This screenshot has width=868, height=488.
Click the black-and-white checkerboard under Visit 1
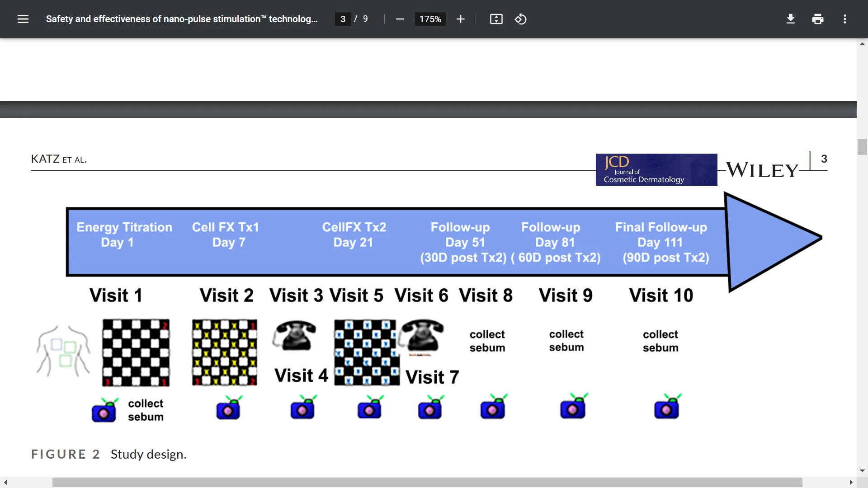tap(136, 353)
